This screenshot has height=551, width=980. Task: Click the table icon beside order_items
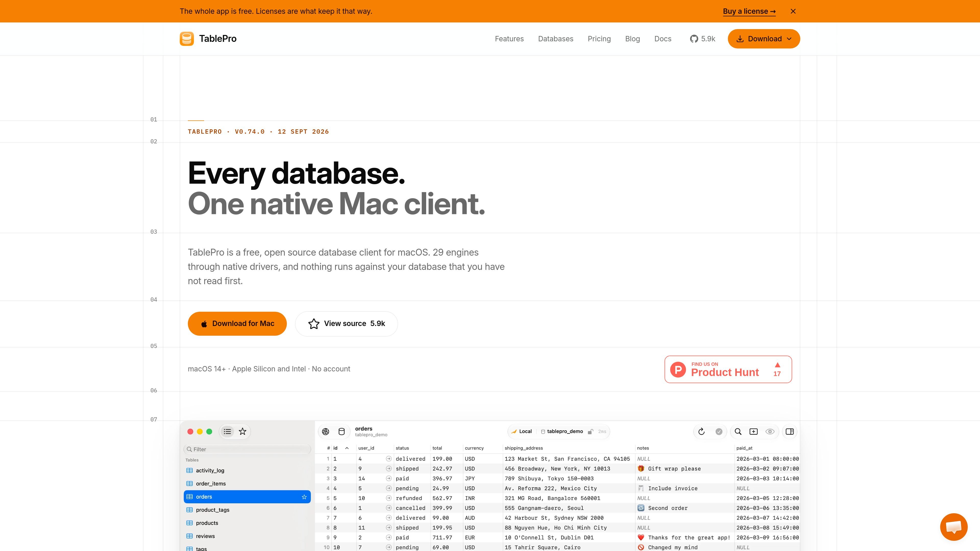[189, 484]
